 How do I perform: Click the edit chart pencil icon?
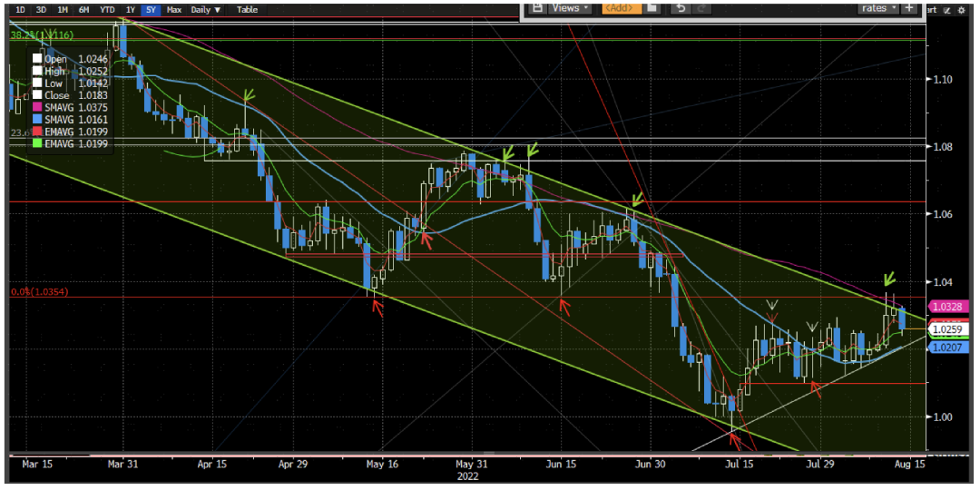click(946, 10)
